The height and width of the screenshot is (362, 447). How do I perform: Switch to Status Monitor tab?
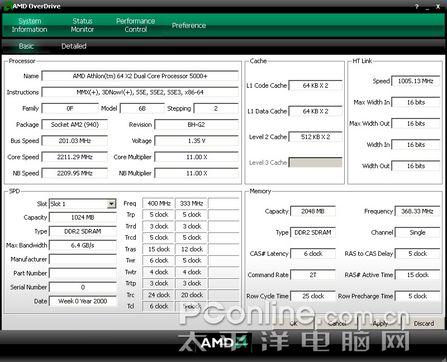tap(82, 25)
